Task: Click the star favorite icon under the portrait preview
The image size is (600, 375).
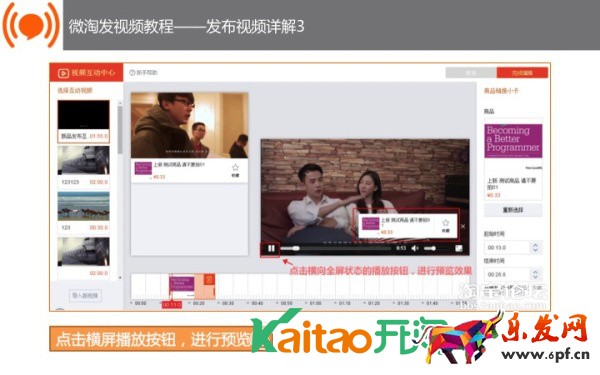Action: pos(235,168)
